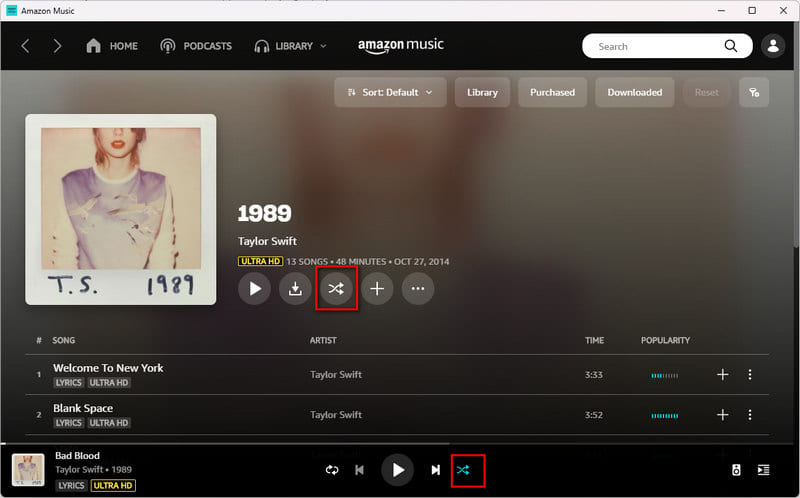Open the Taylor Swift artist link under album title
This screenshot has height=498, width=800.
point(267,241)
